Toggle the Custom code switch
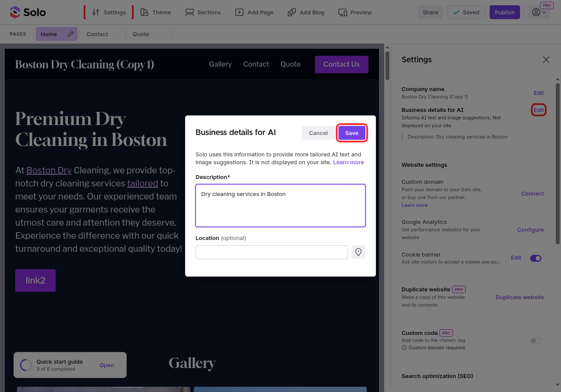561x392 pixels. pos(536,341)
